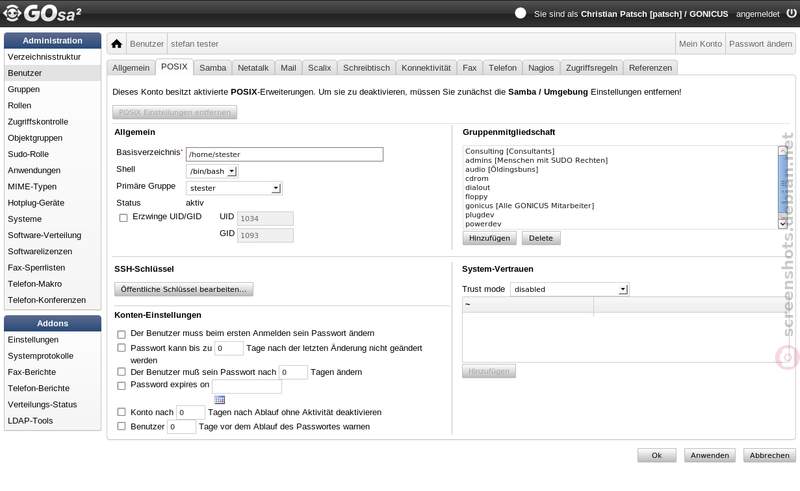Open the Shell dropdown /bin/bash
This screenshot has height=491, width=800.
[212, 171]
